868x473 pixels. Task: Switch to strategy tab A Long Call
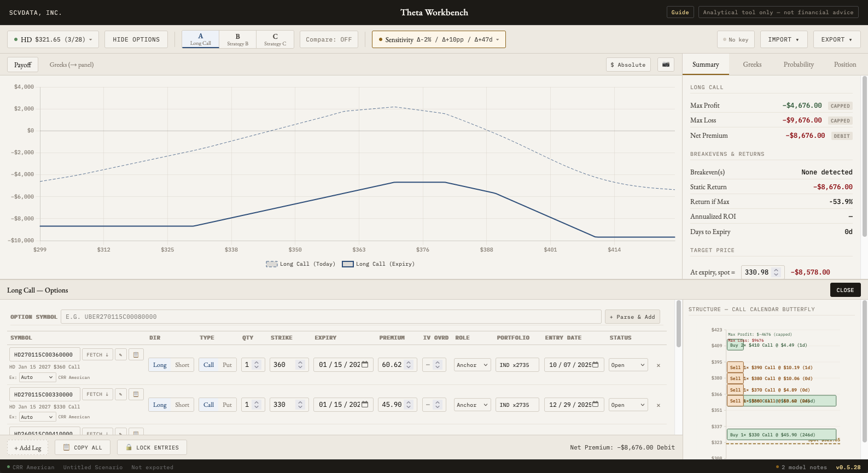point(201,39)
